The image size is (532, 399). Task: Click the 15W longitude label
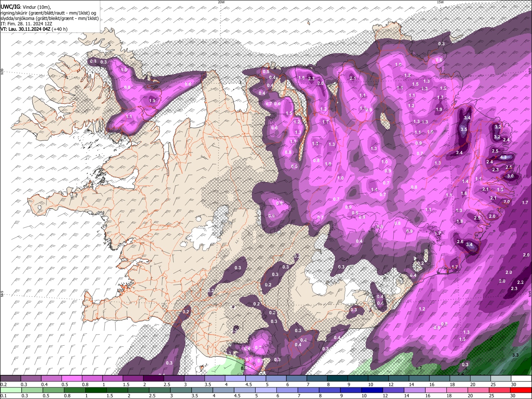click(x=440, y=2)
